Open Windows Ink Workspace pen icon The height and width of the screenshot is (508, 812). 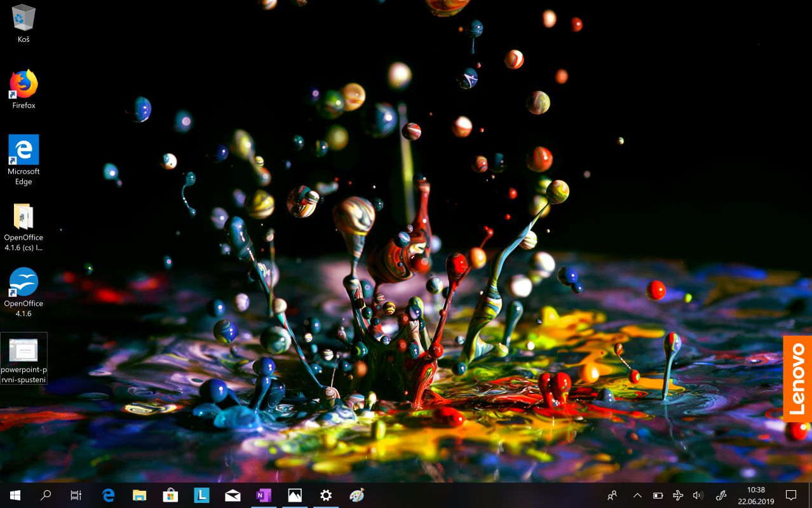[x=721, y=495]
